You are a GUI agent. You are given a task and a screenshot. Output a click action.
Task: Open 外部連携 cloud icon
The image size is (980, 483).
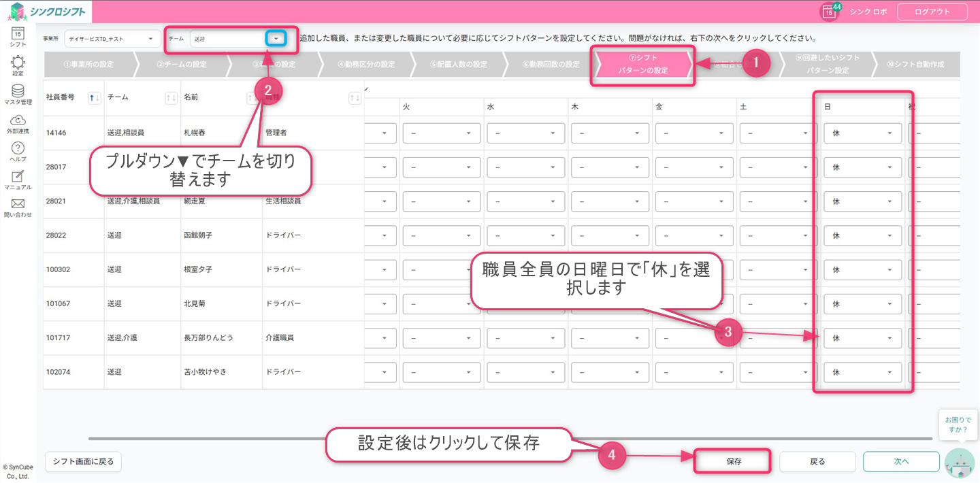18,123
